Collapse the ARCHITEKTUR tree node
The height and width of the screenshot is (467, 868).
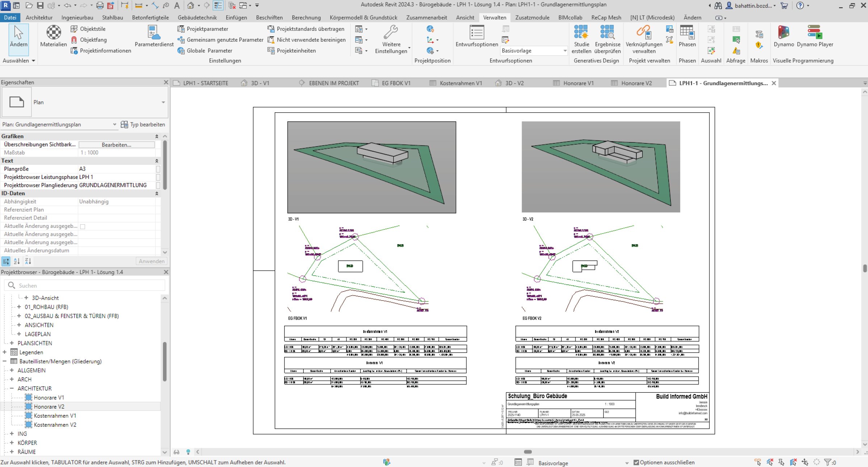(x=12, y=388)
